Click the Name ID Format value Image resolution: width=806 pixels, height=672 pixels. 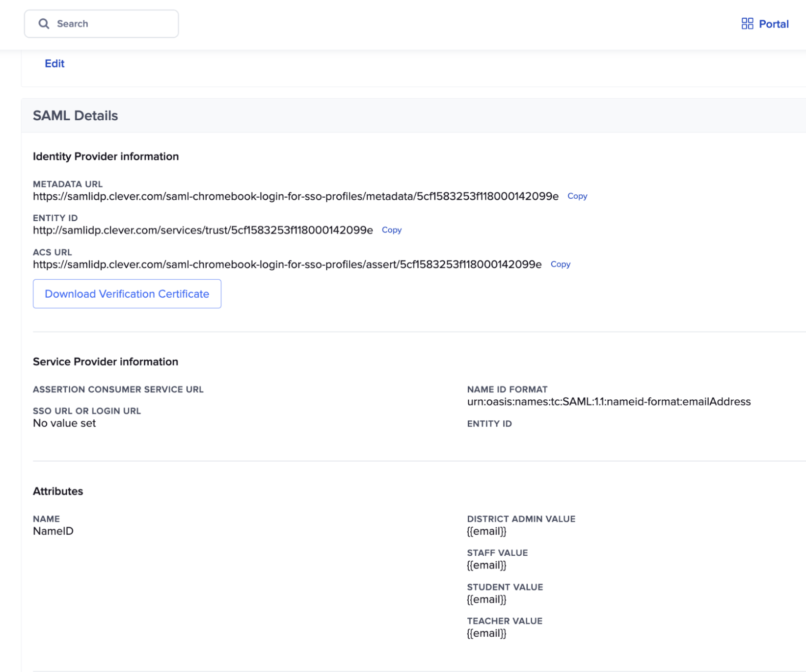tap(609, 401)
